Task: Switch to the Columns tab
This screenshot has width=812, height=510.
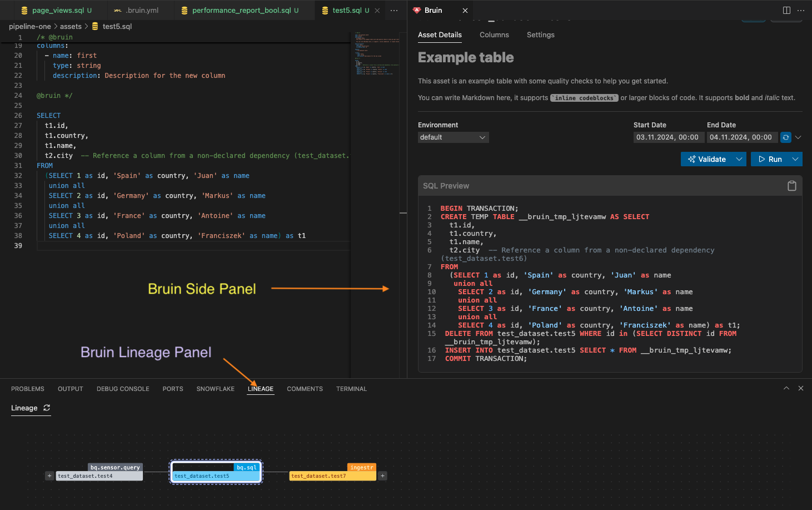Action: pos(494,35)
